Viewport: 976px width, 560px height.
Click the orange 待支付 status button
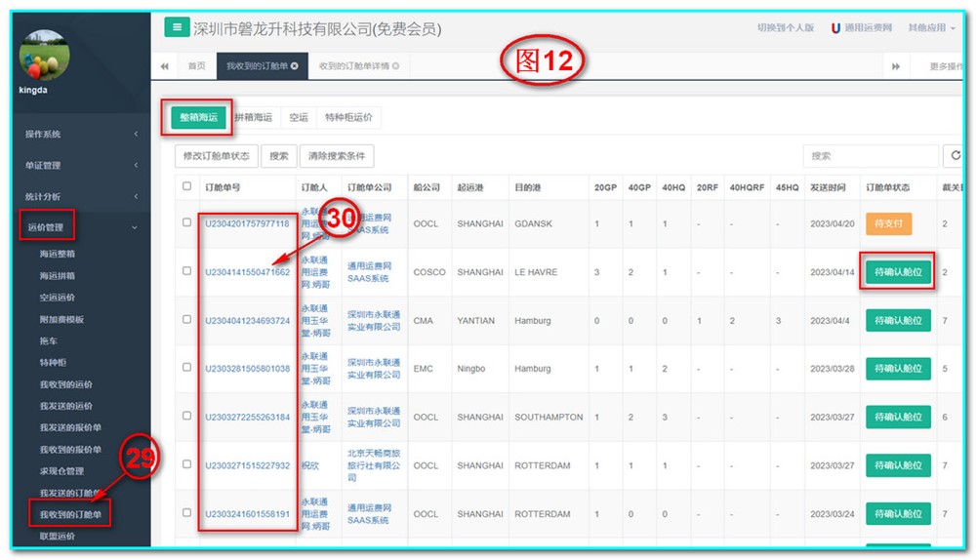click(x=888, y=223)
